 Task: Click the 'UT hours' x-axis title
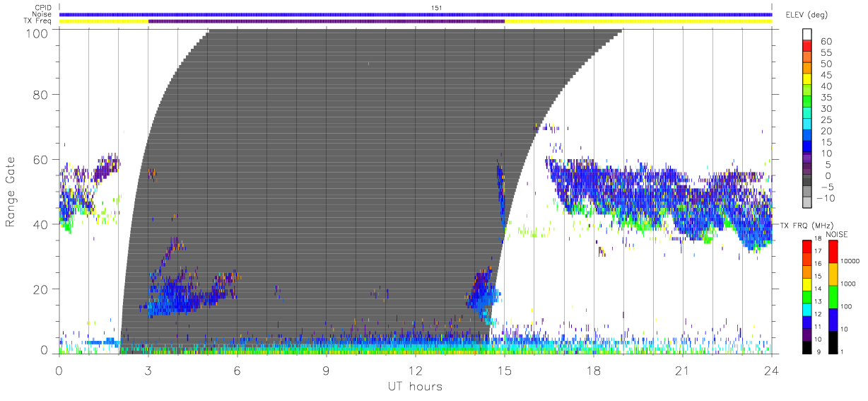(x=414, y=387)
